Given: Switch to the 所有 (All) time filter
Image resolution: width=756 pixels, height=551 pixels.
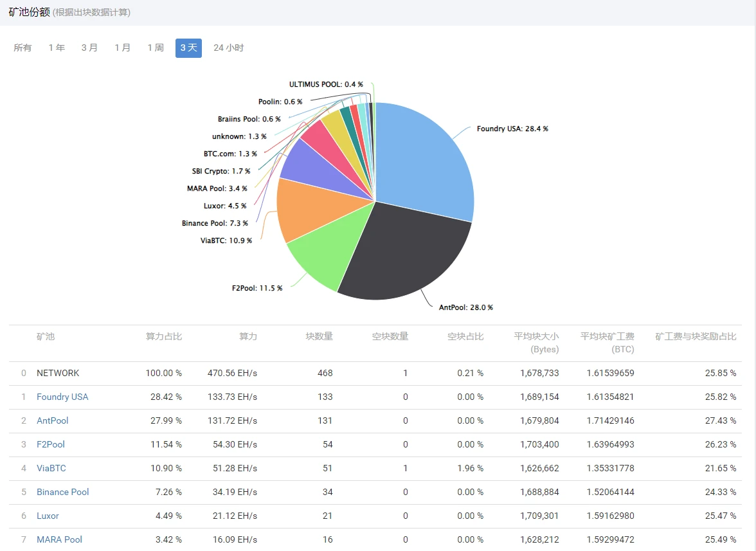Looking at the screenshot, I should [22, 48].
